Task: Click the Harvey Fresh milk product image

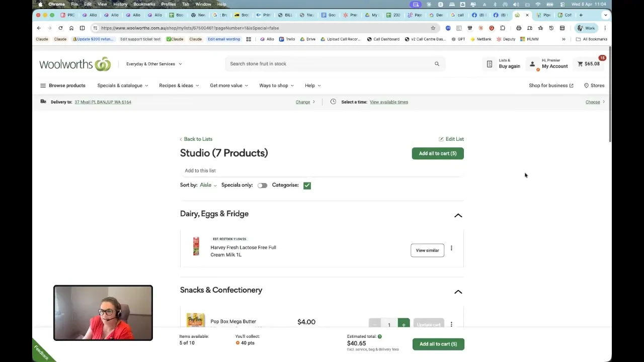Action: (x=196, y=246)
